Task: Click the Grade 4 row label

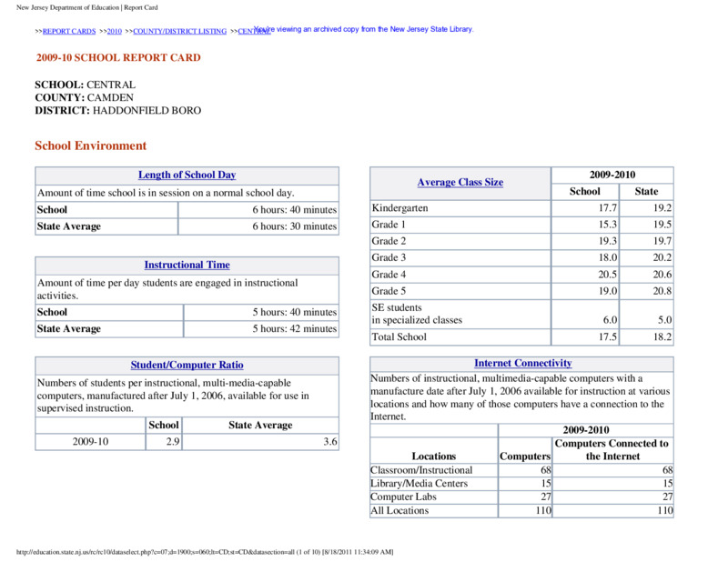Action: [x=389, y=275]
